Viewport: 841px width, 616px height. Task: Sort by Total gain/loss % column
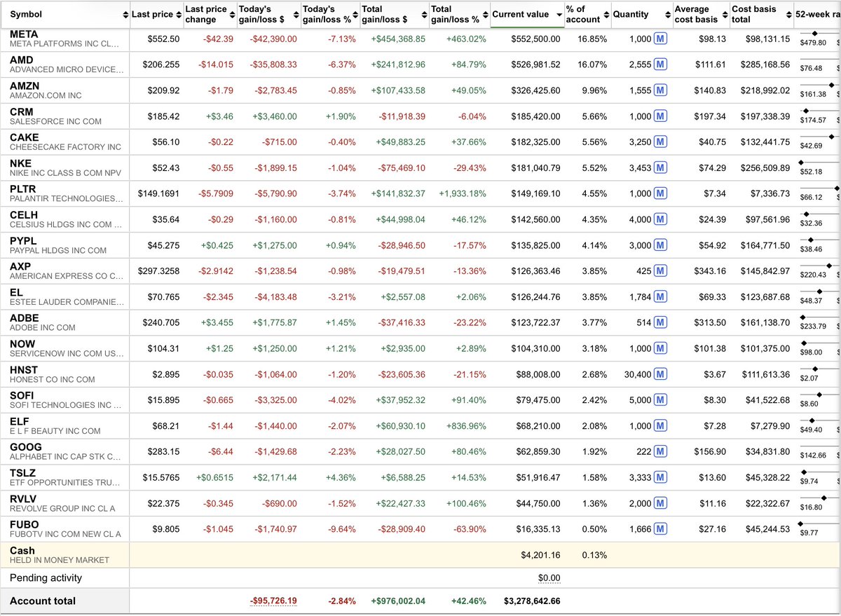pos(458,15)
